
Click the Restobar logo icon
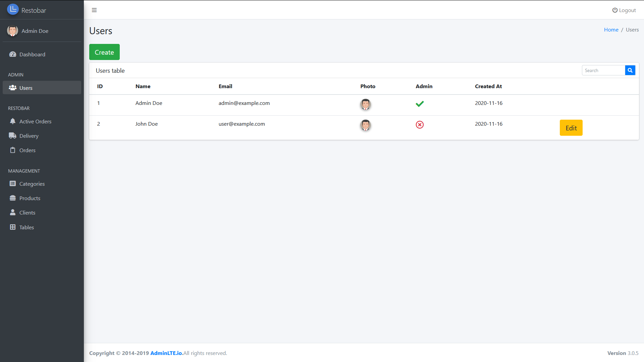tap(13, 9)
